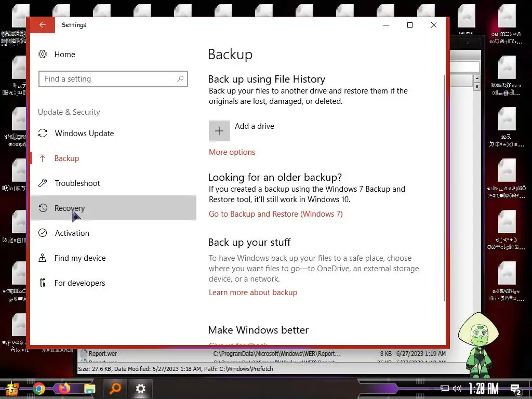Click the Activation checkmark icon
The height and width of the screenshot is (399, 532).
(x=43, y=233)
